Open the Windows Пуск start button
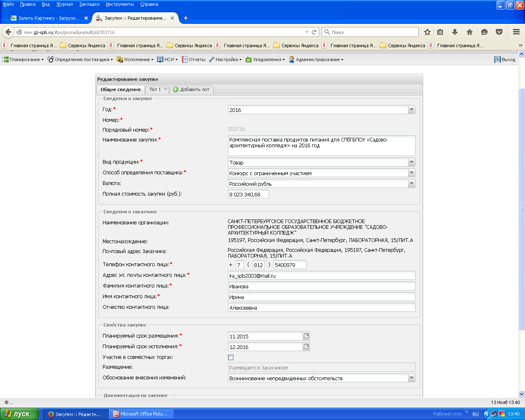The image size is (525, 420). pyautogui.click(x=19, y=414)
